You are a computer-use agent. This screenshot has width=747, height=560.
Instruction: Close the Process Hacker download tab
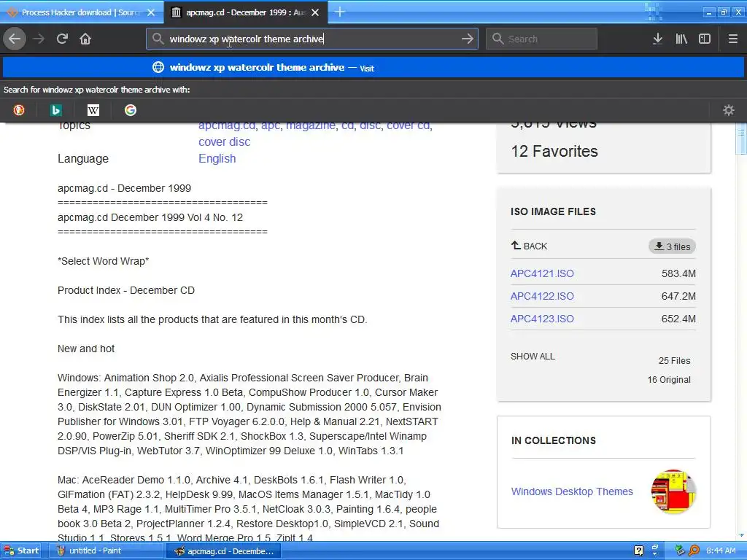151,12
